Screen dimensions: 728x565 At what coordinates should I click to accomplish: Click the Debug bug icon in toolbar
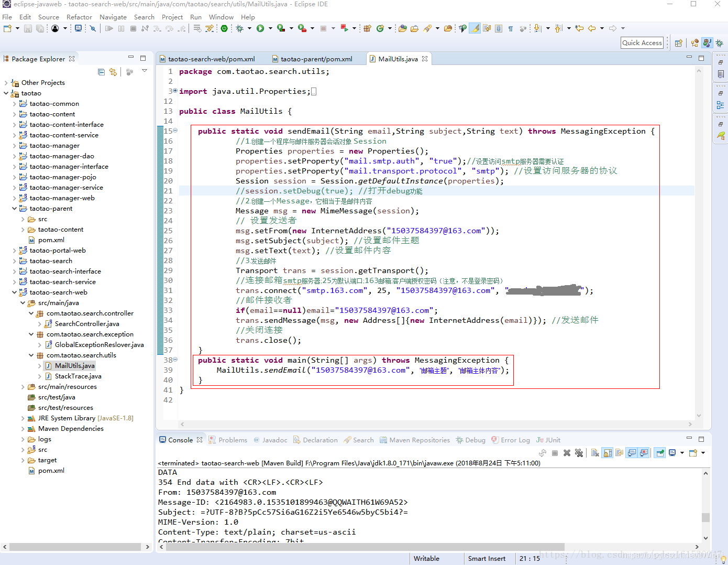point(239,28)
